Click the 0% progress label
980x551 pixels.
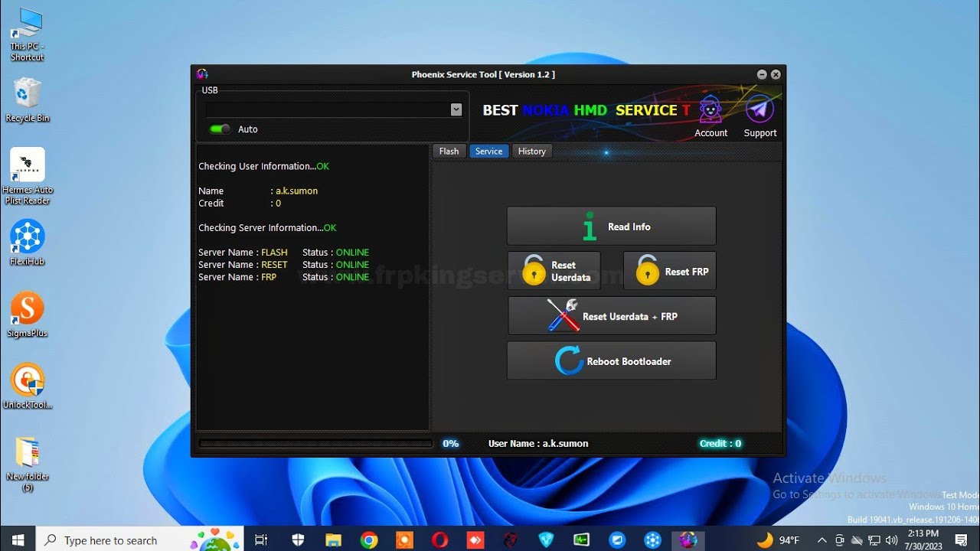tap(450, 443)
